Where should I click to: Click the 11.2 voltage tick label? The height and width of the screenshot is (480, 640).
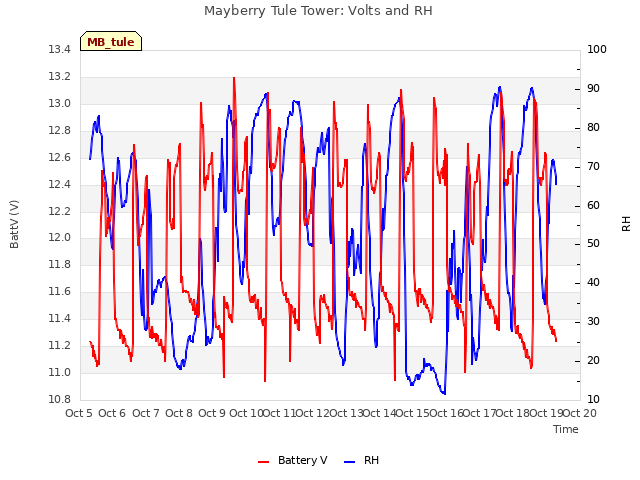click(59, 345)
